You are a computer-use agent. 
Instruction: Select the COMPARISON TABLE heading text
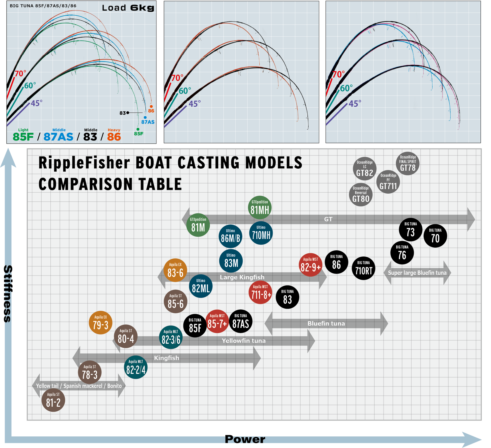pyautogui.click(x=110, y=184)
